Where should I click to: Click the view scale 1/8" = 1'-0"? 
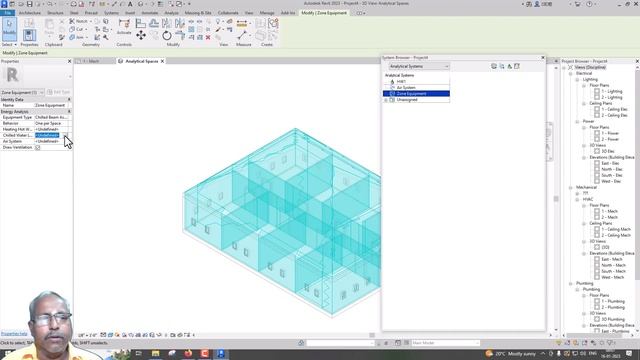tap(86, 335)
